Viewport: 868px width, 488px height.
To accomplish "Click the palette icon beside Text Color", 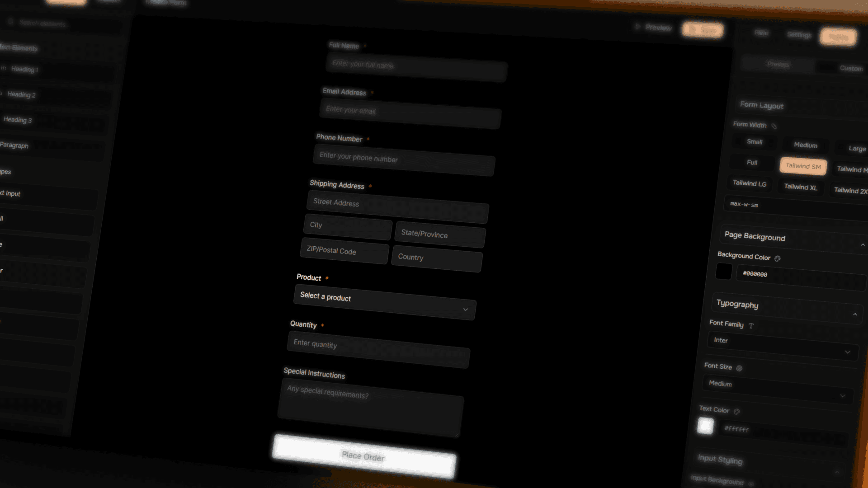I will point(736,411).
